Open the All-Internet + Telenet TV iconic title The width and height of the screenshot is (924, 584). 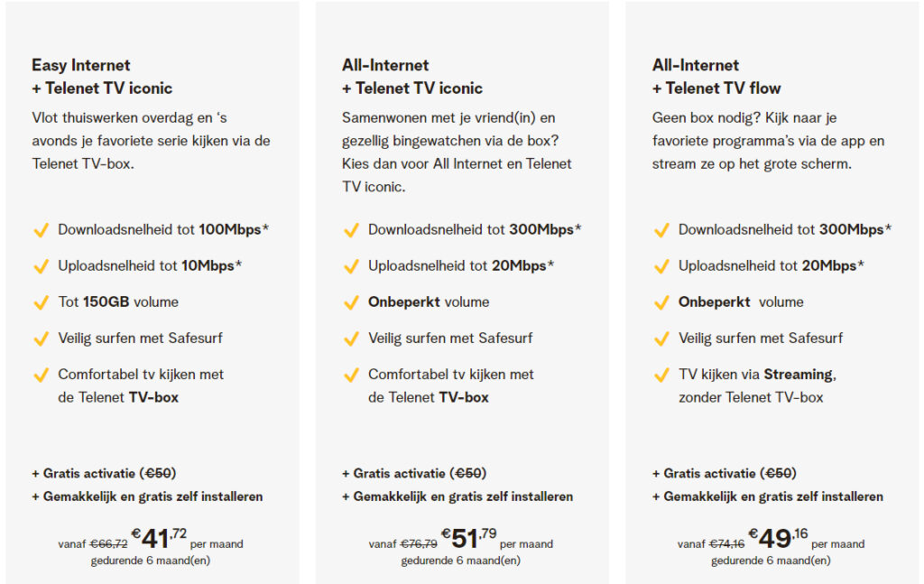click(x=411, y=77)
